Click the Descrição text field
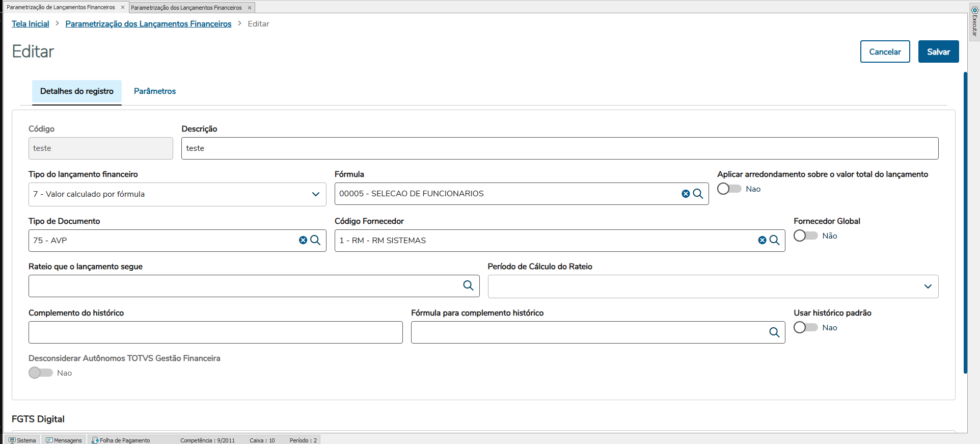Viewport: 980px width, 444px height. 559,148
